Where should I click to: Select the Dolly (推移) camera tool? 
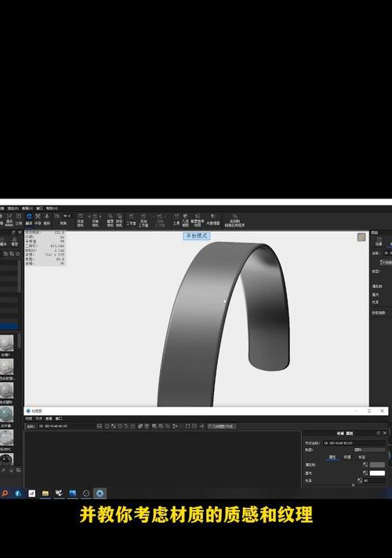(46, 219)
